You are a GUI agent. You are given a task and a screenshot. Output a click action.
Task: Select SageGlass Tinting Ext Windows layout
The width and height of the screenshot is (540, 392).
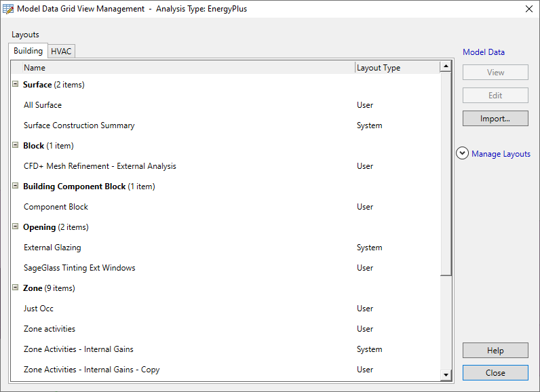point(79,268)
